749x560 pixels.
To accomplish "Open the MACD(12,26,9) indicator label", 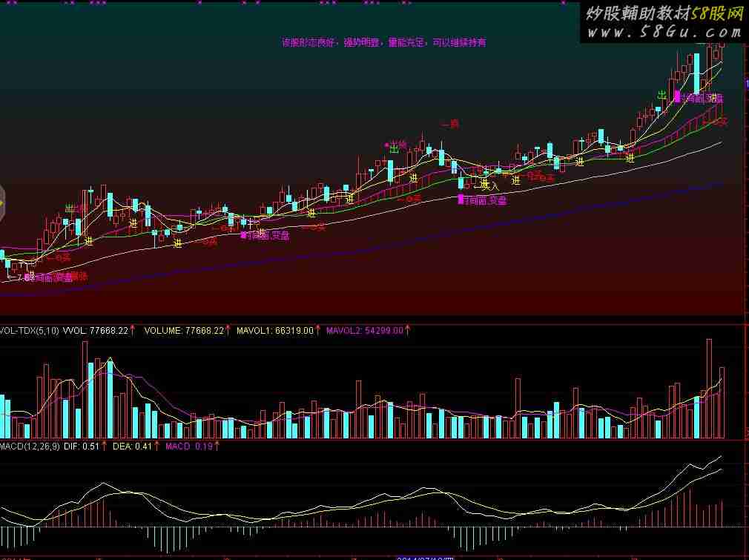I will point(30,447).
